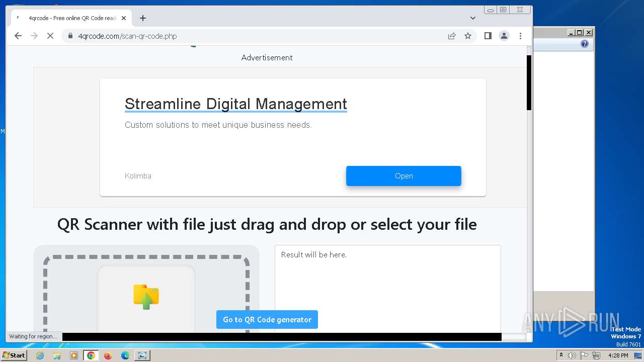Click Custom solutions ad description text
Image resolution: width=644 pixels, height=362 pixels.
click(218, 125)
